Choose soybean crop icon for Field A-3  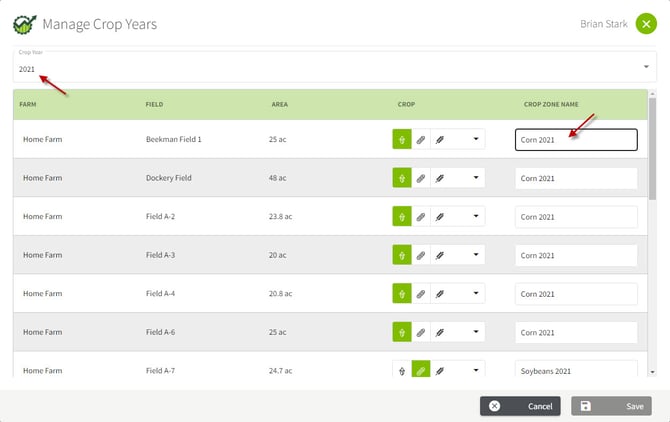[421, 255]
